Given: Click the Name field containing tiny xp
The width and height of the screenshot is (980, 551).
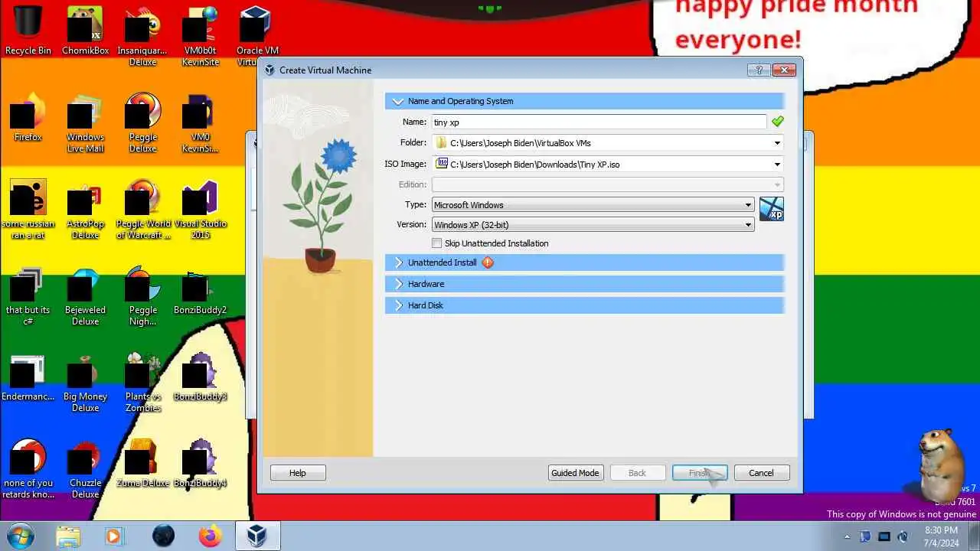Looking at the screenshot, I should coord(599,122).
